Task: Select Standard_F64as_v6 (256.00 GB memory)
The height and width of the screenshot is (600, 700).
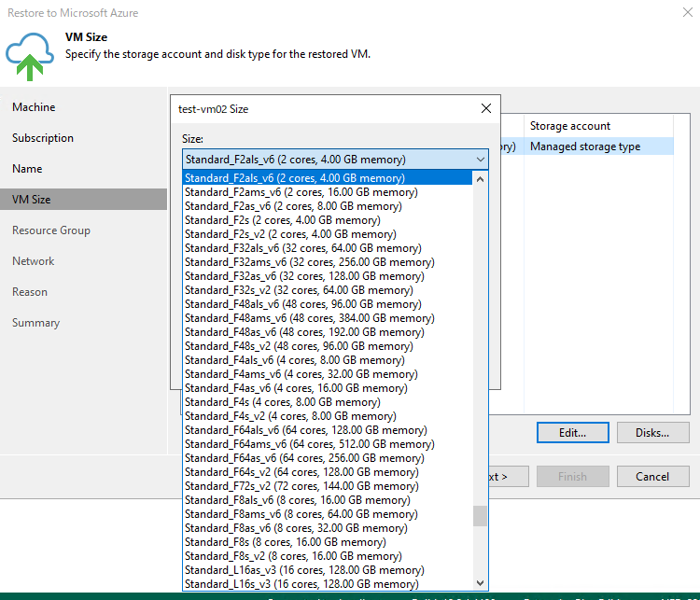Action: [x=328, y=458]
